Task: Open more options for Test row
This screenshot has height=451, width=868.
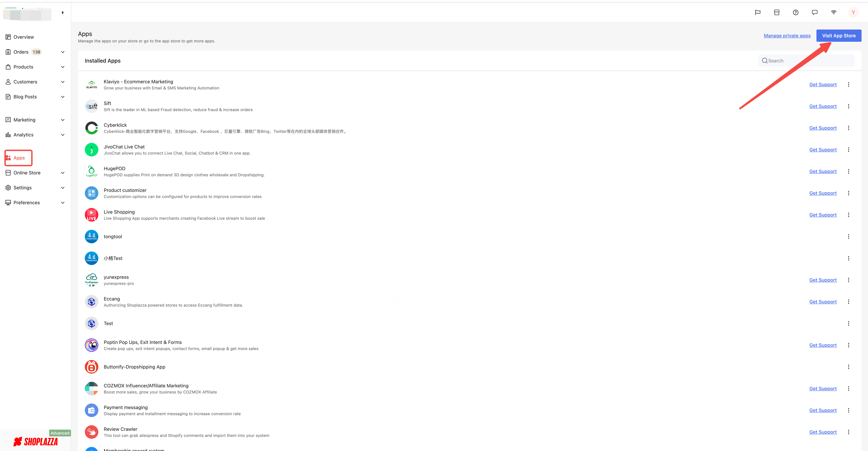Action: 848,323
